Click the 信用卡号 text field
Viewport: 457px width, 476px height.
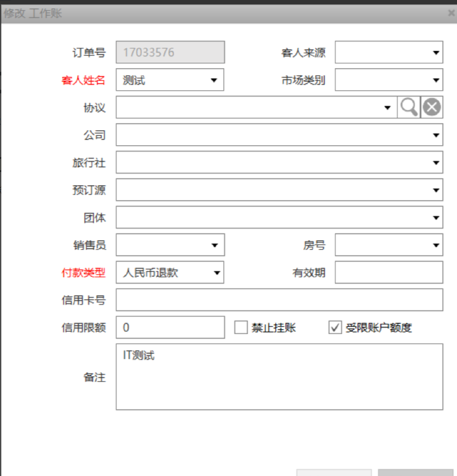pyautogui.click(x=279, y=300)
